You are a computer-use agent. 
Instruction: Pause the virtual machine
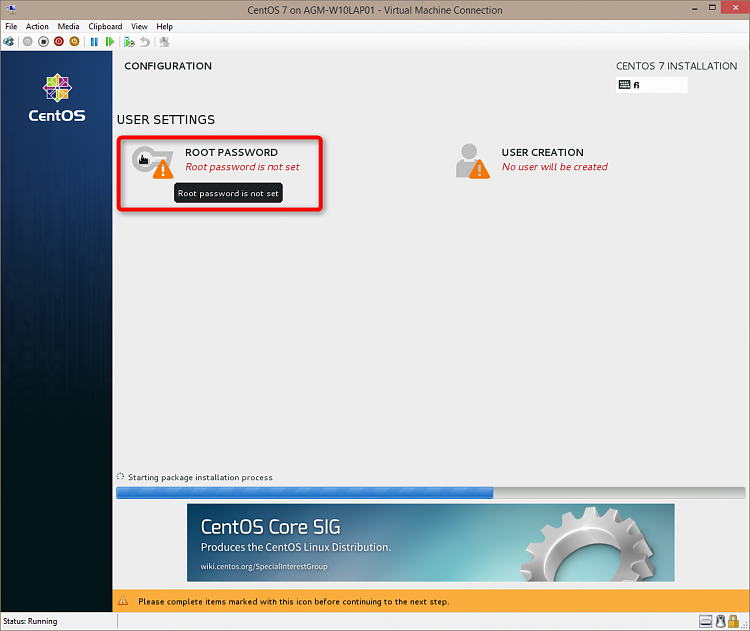pyautogui.click(x=94, y=42)
